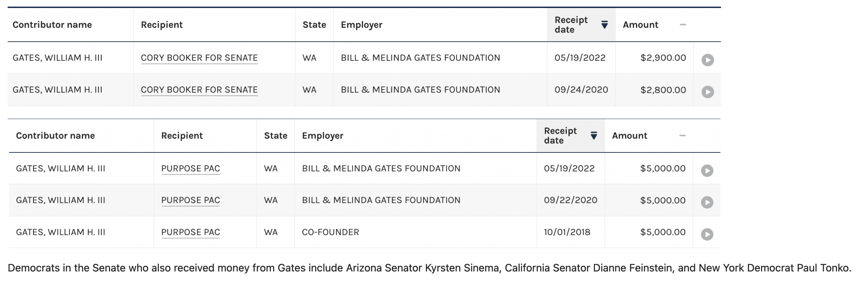Viewport: 868px width, 284px height.
Task: Click the top table Amount sort dash
Action: point(683,25)
